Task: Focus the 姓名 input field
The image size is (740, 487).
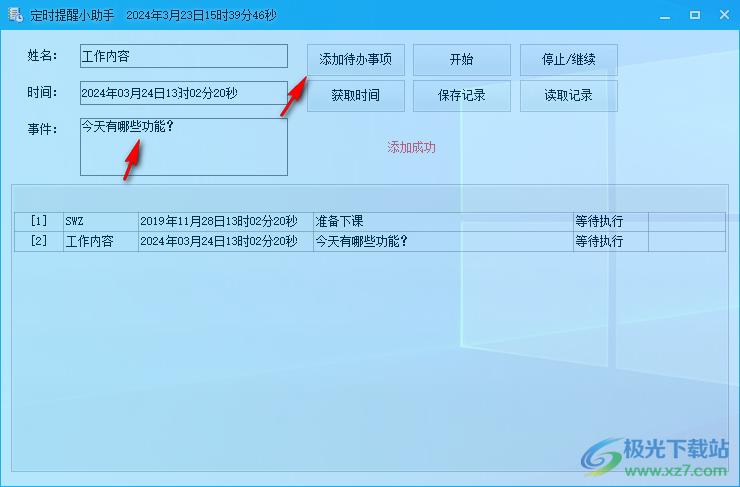Action: coord(184,56)
